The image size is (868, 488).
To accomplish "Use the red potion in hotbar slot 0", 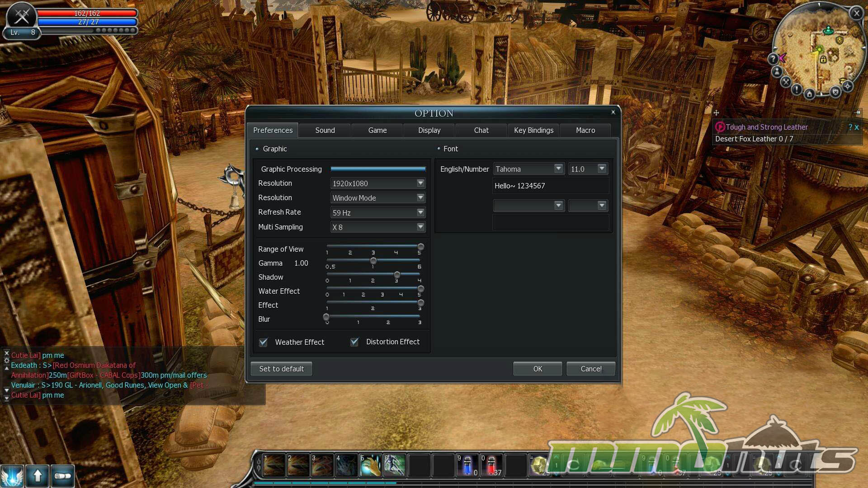I will (491, 465).
